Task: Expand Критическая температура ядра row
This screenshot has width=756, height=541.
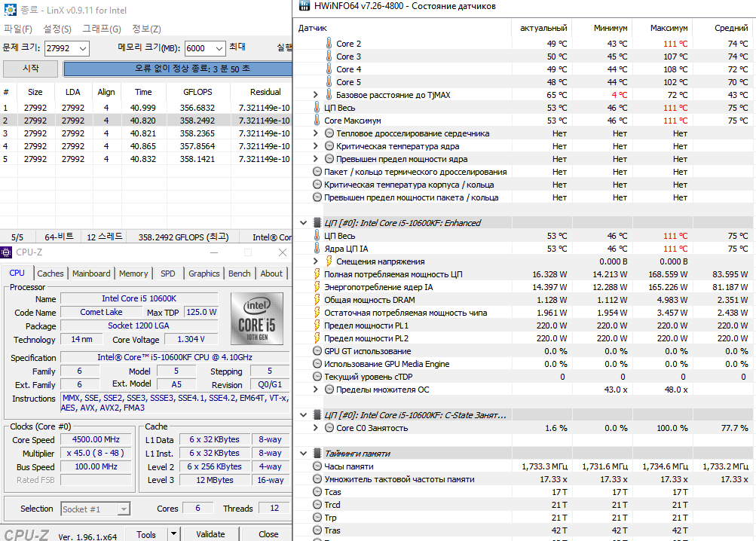Action: pos(316,145)
